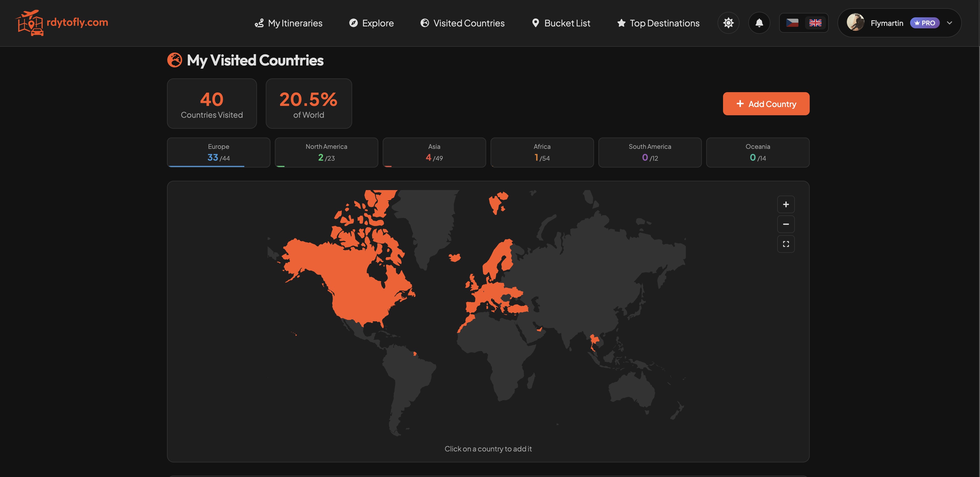
Task: Click the 20.5% of World progress card
Action: pos(308,103)
